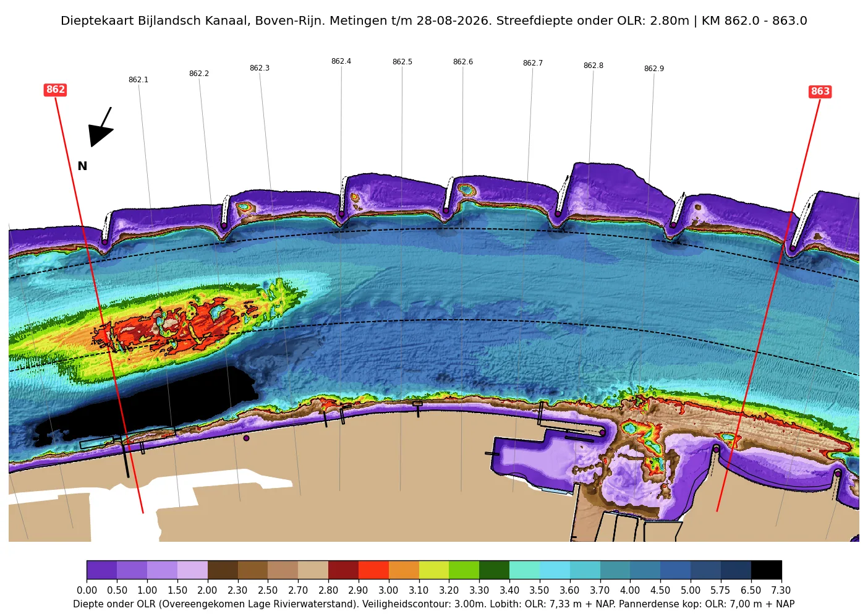Select the 862.9 hectometer label
The width and height of the screenshot is (868, 616).
coord(654,69)
